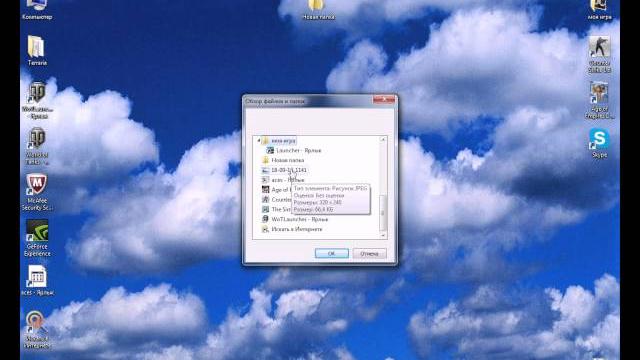The image size is (640, 360).
Task: Click the tree list scrollbar up arrow
Action: [x=383, y=140]
